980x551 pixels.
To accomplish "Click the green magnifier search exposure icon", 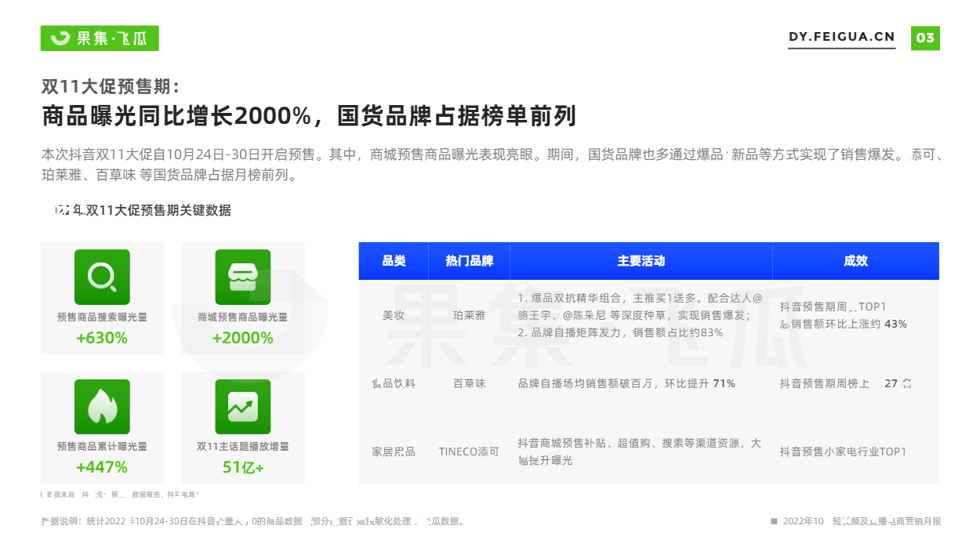I will tap(102, 277).
